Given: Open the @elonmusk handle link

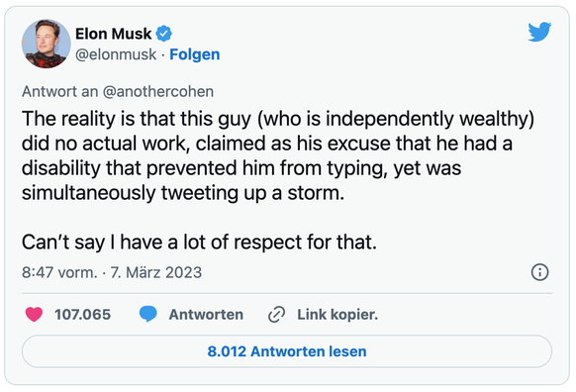Looking at the screenshot, I should click(116, 54).
